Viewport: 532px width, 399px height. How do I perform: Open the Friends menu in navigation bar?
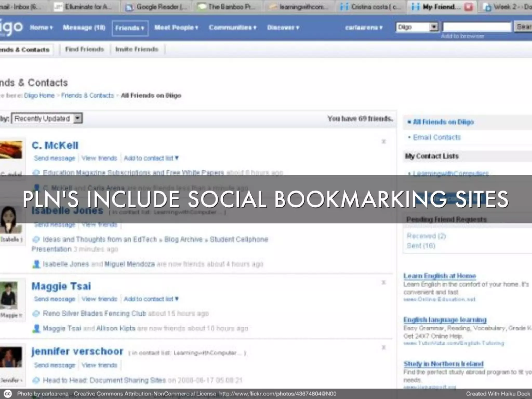click(130, 28)
